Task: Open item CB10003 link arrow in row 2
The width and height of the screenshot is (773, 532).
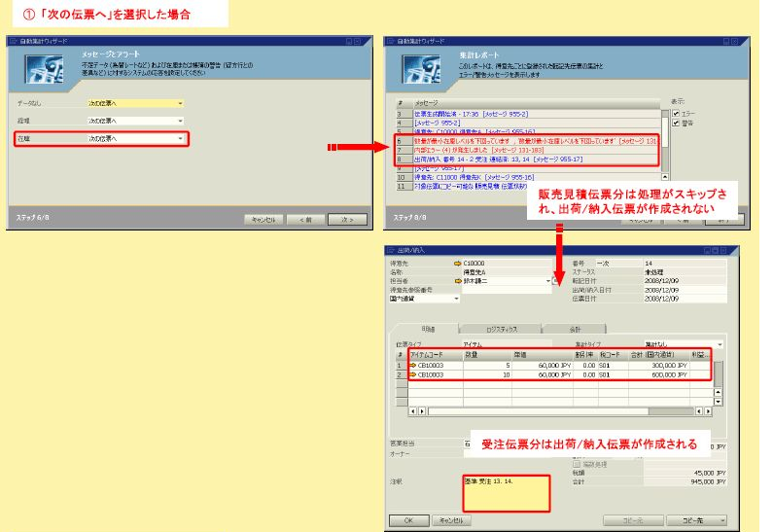Action: (412, 373)
